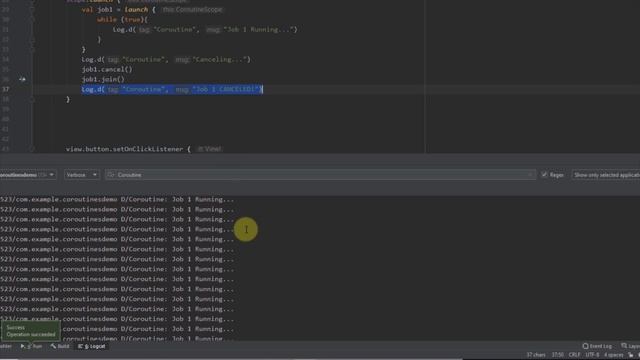Click the CRLF line separator in status bar
Screen dimensions: 640x360
(574, 355)
